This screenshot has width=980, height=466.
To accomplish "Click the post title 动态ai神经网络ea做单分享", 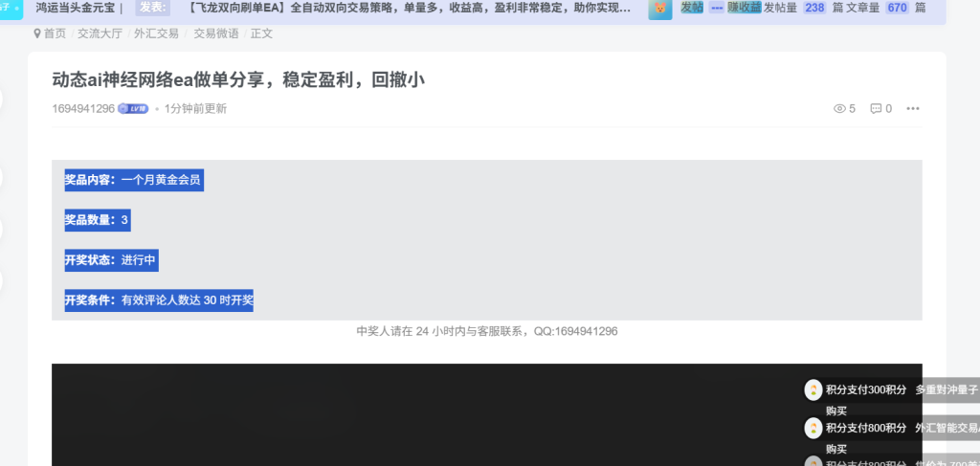I will click(238, 80).
